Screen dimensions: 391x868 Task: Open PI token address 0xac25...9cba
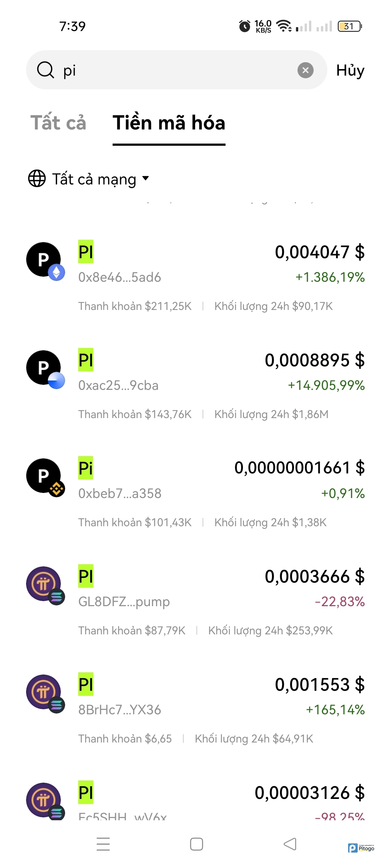click(x=118, y=386)
